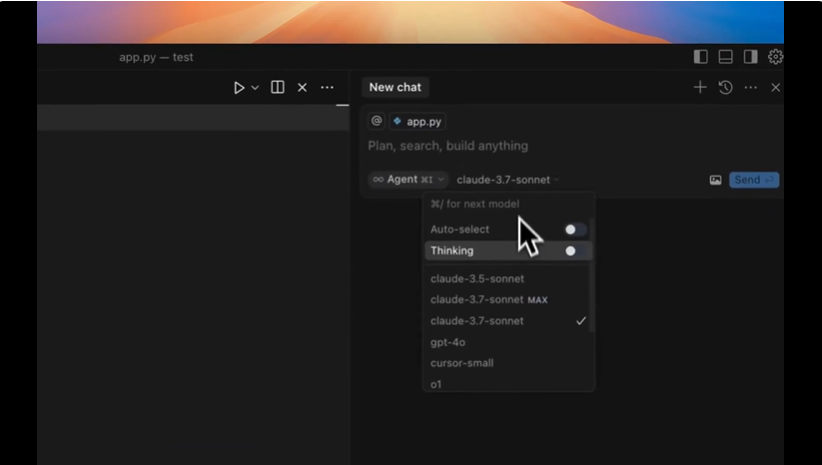This screenshot has height=465, width=822.
Task: Open the Agent mode dropdown
Action: 408,179
